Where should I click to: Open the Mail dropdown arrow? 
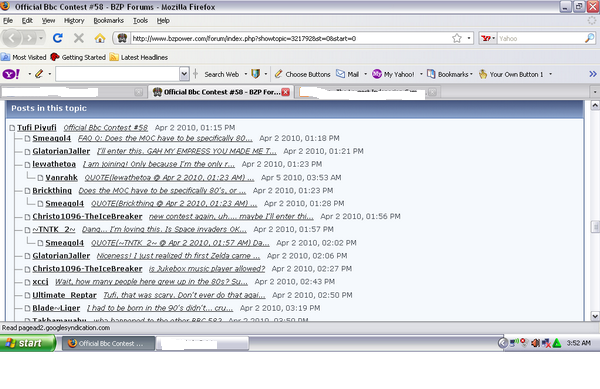(x=365, y=74)
